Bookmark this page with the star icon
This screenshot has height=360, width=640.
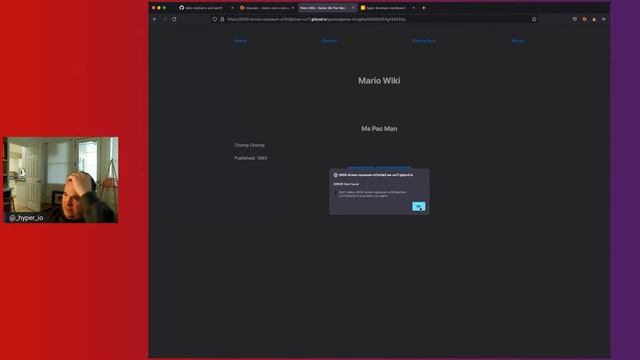coord(534,19)
